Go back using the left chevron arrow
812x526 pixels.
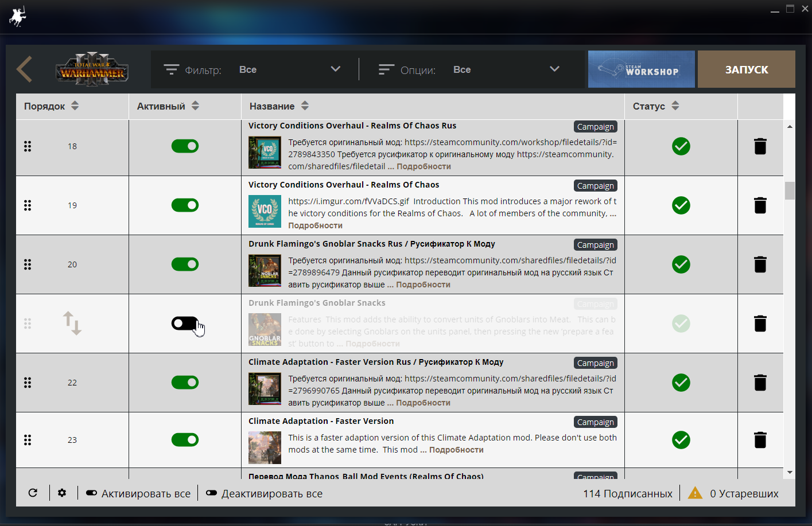pos(24,69)
